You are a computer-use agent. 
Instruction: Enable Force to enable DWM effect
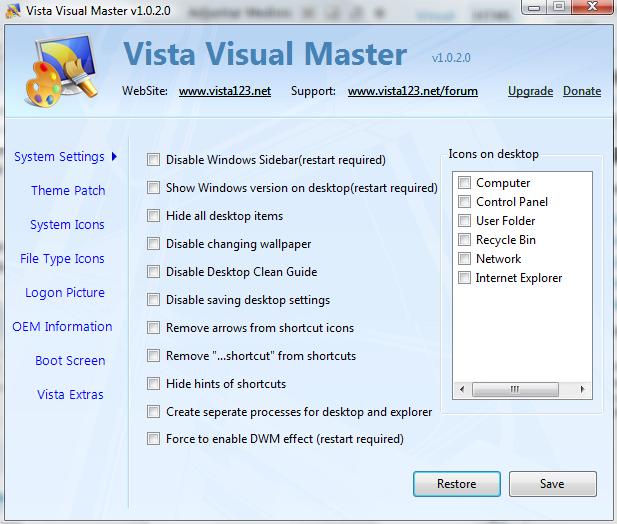click(153, 439)
